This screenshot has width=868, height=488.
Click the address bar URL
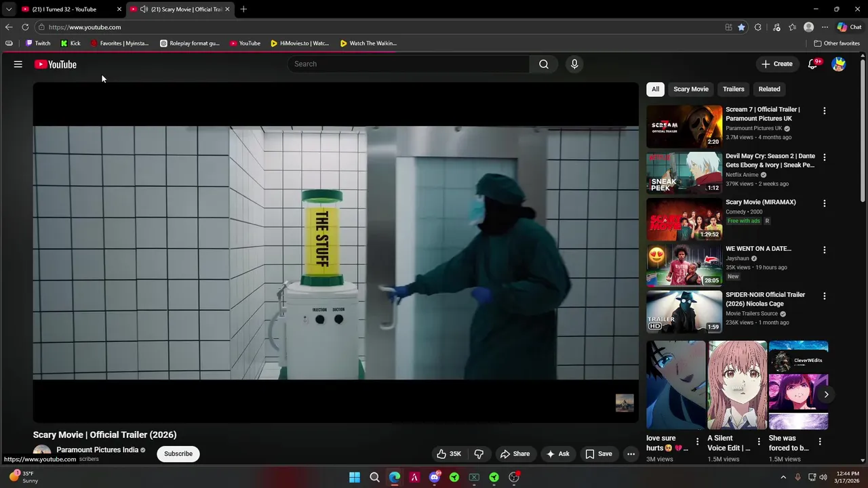click(85, 27)
